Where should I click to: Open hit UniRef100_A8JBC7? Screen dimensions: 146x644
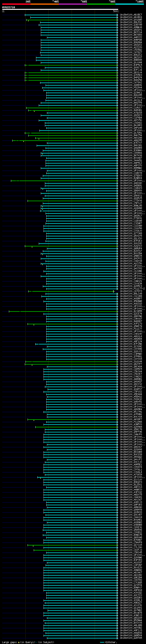131,15
